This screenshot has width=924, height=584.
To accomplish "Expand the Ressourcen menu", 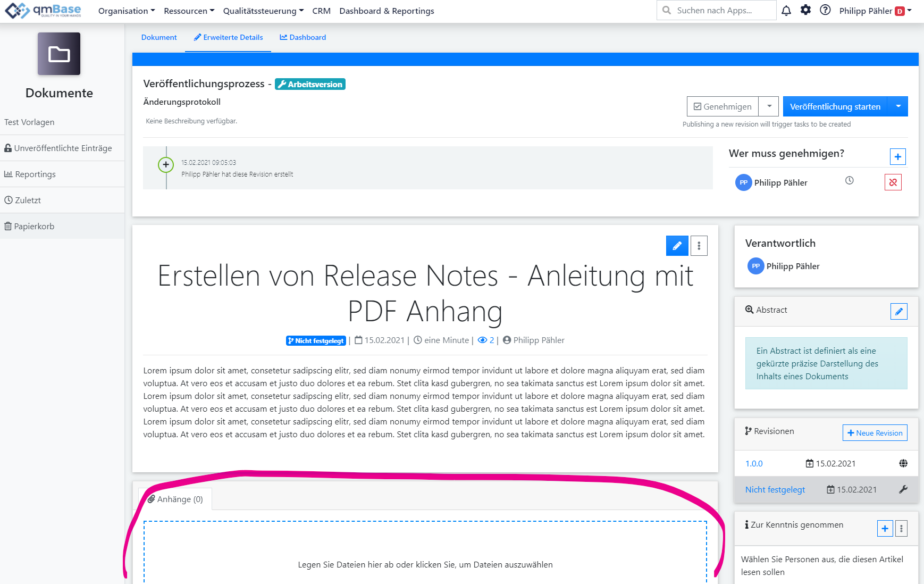I will pos(189,11).
